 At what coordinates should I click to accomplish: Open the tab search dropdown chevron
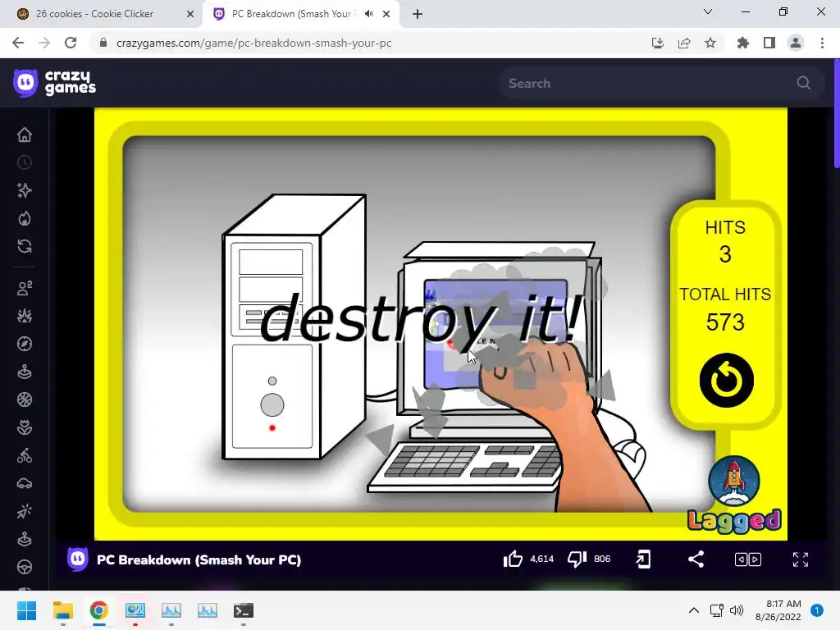pyautogui.click(x=708, y=11)
